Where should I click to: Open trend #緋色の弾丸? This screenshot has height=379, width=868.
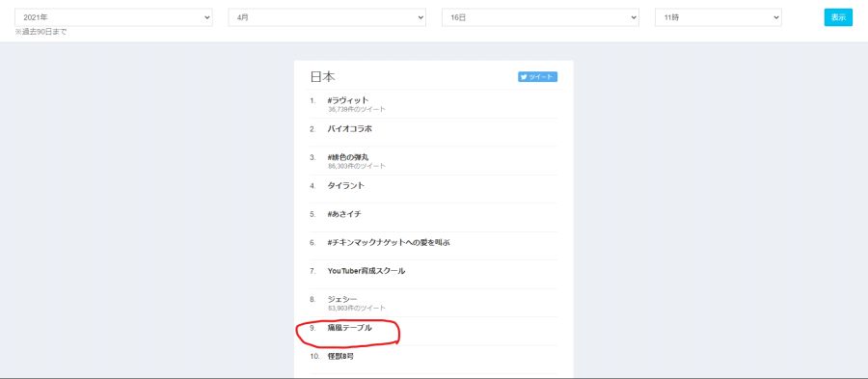(x=347, y=157)
